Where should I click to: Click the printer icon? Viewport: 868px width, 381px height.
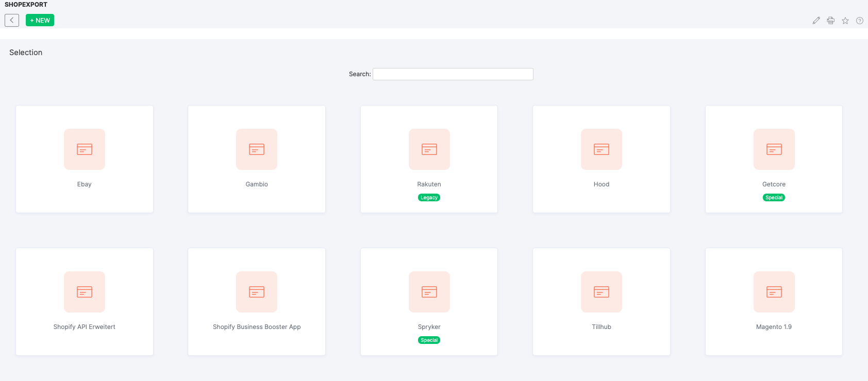830,21
